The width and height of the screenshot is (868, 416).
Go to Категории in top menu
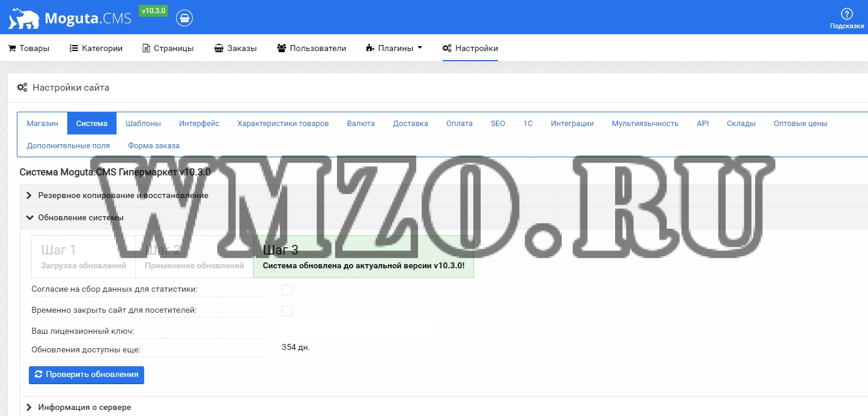tap(96, 48)
